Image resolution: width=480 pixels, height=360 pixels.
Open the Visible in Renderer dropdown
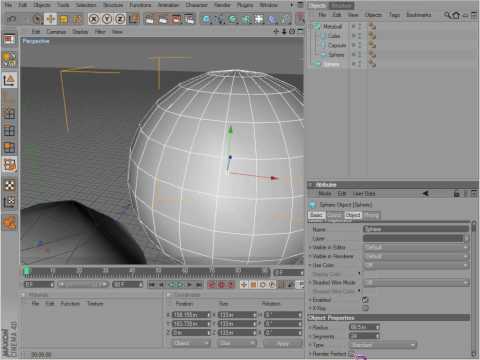pos(416,256)
